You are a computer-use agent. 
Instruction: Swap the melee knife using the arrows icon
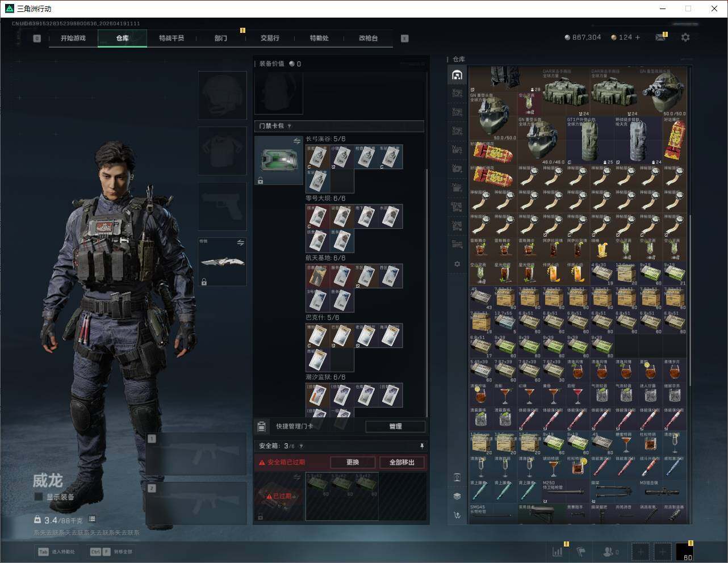pyautogui.click(x=241, y=242)
